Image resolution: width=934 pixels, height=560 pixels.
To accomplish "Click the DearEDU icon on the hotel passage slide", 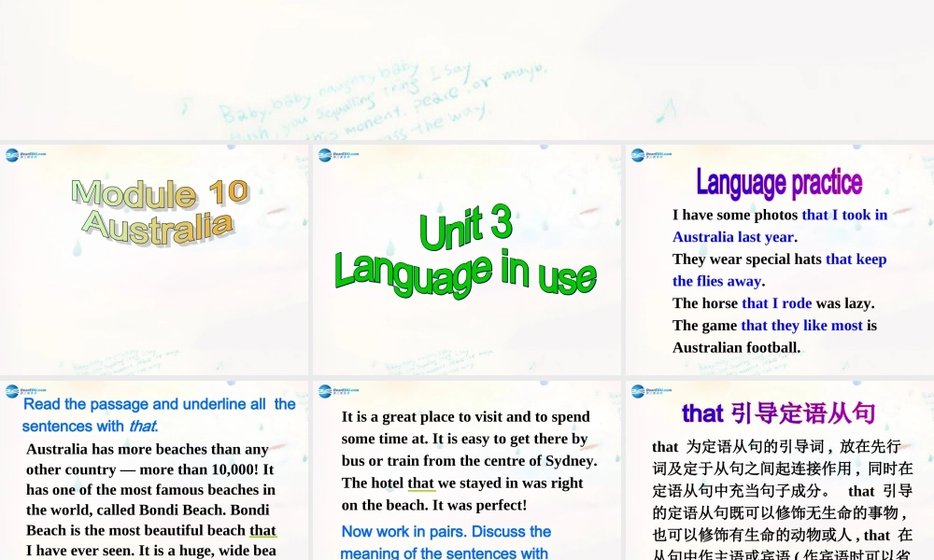I will [x=333, y=392].
